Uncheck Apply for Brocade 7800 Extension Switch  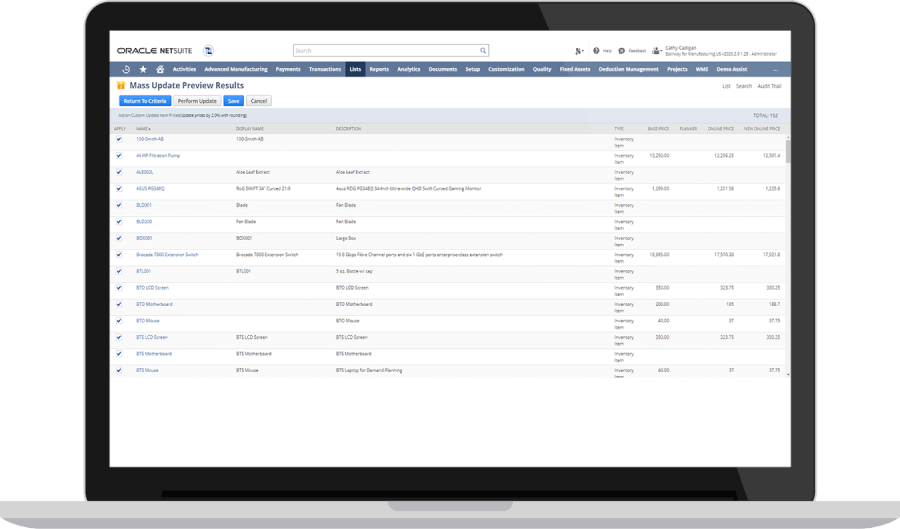click(x=119, y=255)
